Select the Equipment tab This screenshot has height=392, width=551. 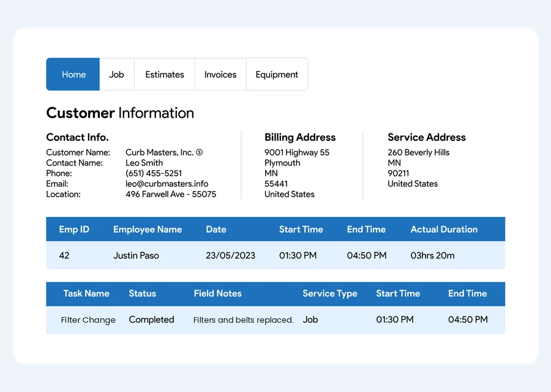(x=277, y=74)
